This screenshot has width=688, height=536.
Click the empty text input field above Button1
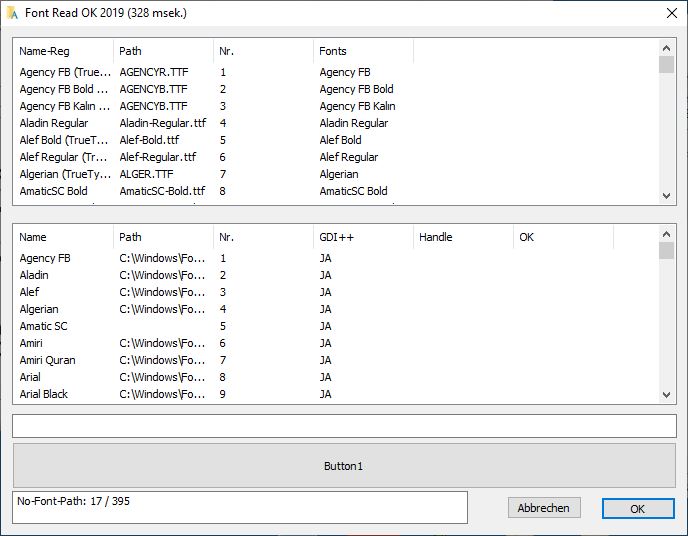point(344,426)
